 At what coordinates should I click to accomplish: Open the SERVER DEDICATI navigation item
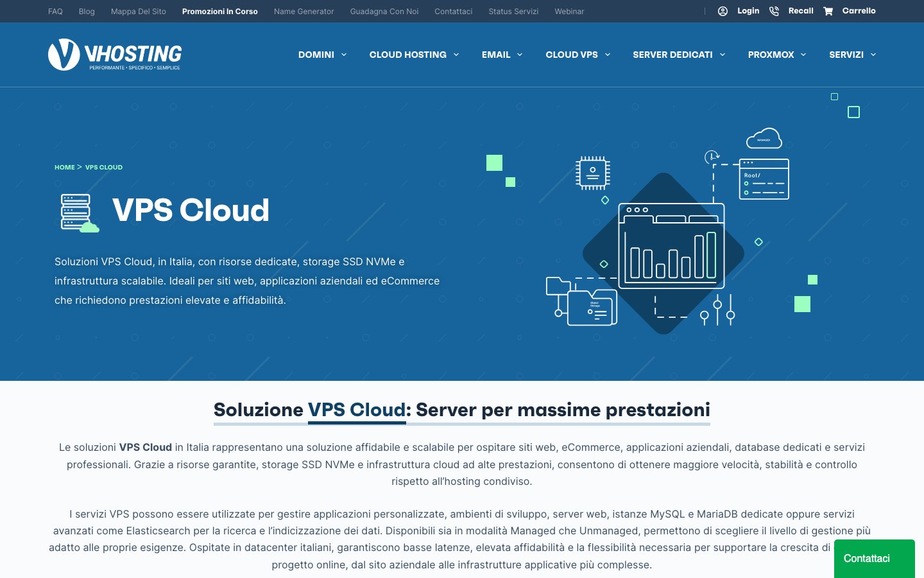tap(672, 55)
